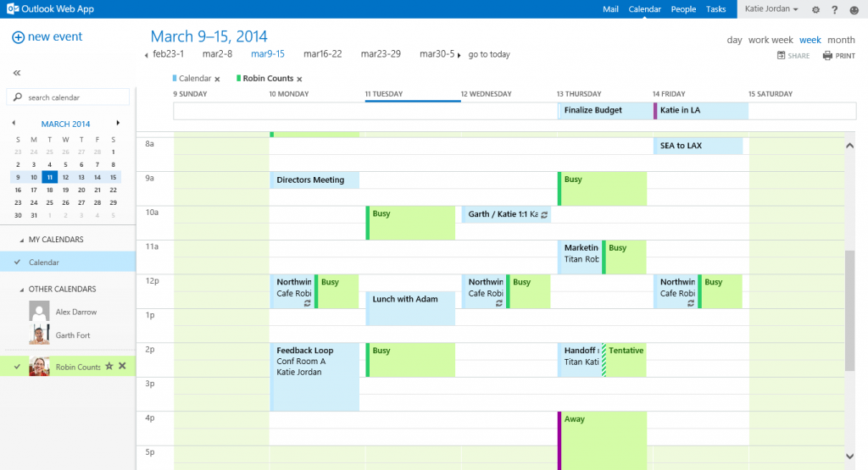Click the plus icon for new event
This screenshot has height=470, width=868.
[18, 37]
